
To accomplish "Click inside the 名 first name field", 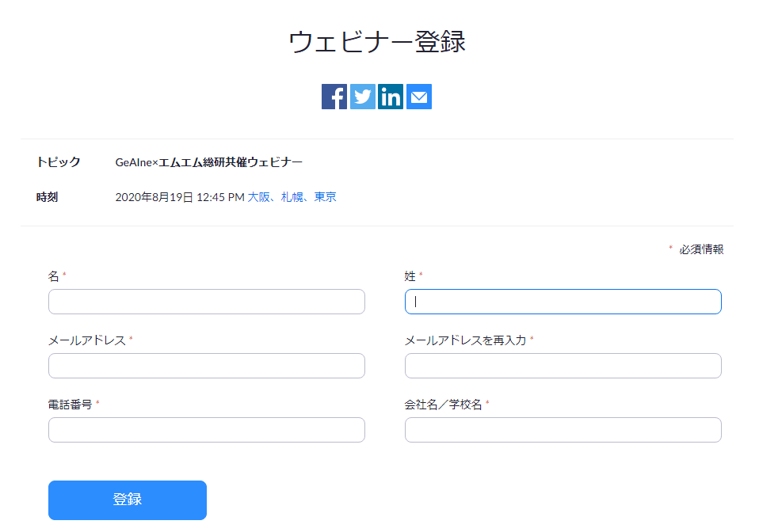I will pyautogui.click(x=206, y=302).
